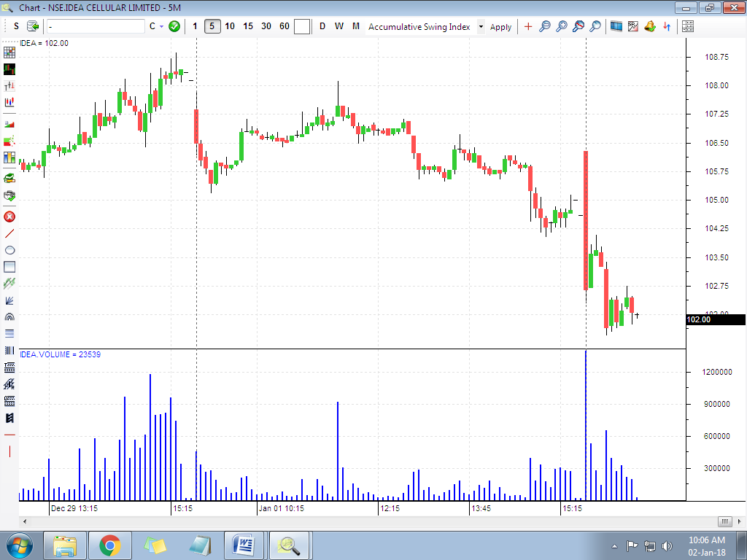Click the Dec 29 13:15 time label
The height and width of the screenshot is (560, 747).
point(74,508)
